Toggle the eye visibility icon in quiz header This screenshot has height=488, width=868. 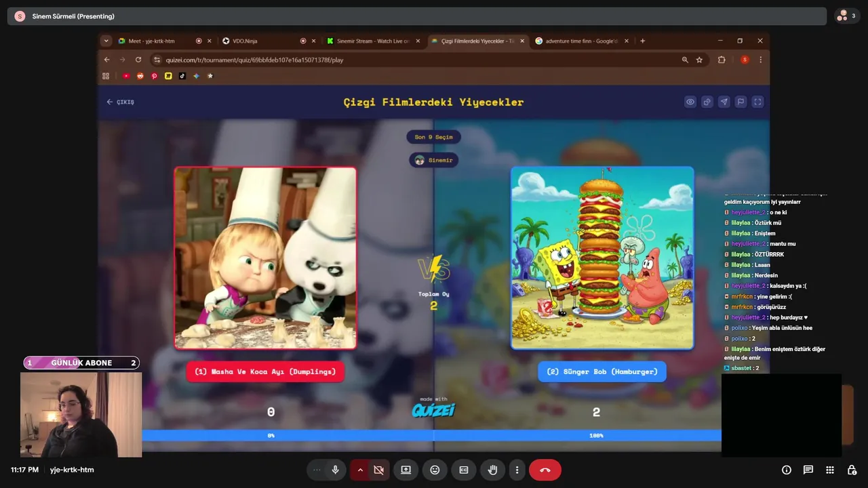click(690, 102)
